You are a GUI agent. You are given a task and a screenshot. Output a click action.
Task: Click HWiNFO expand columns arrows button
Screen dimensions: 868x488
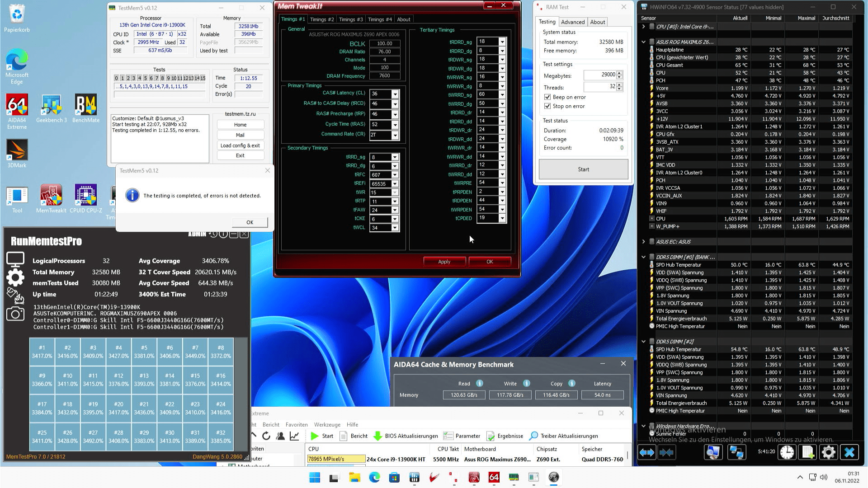coord(647,452)
